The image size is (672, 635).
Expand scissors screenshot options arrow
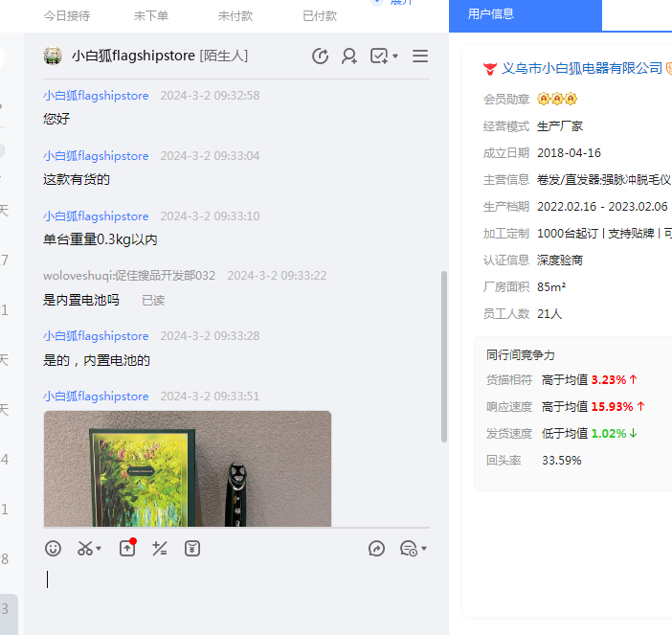click(99, 549)
